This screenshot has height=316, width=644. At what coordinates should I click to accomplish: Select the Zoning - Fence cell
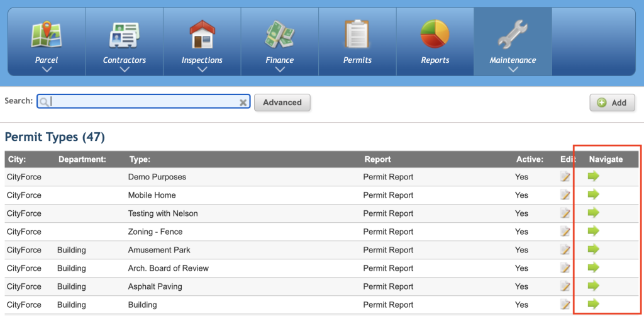[x=155, y=232]
